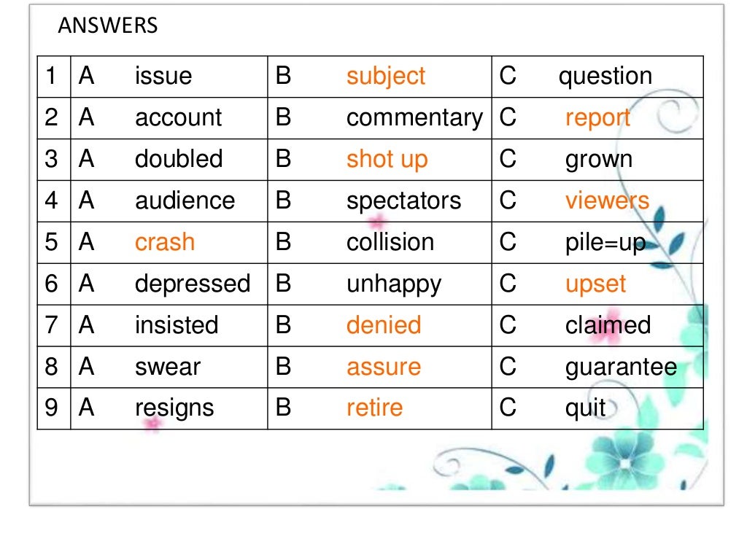Select the orange answer 'shot up'

coord(387,159)
